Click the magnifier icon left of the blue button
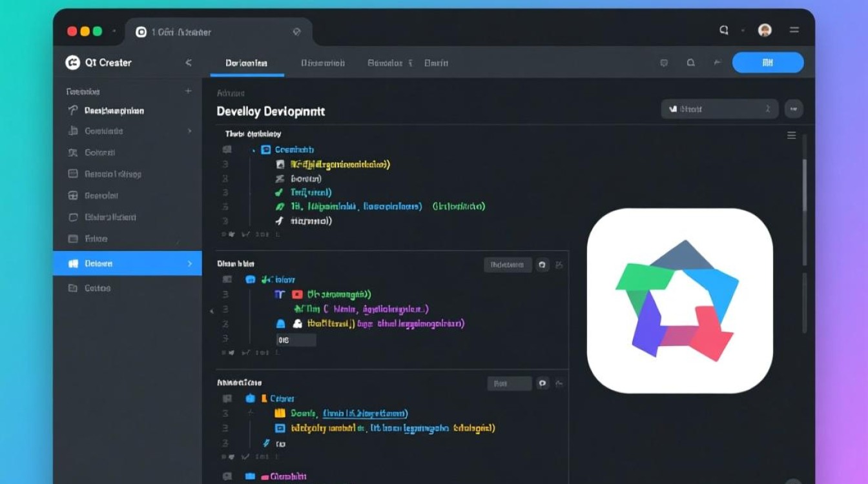This screenshot has width=868, height=484. coord(691,63)
